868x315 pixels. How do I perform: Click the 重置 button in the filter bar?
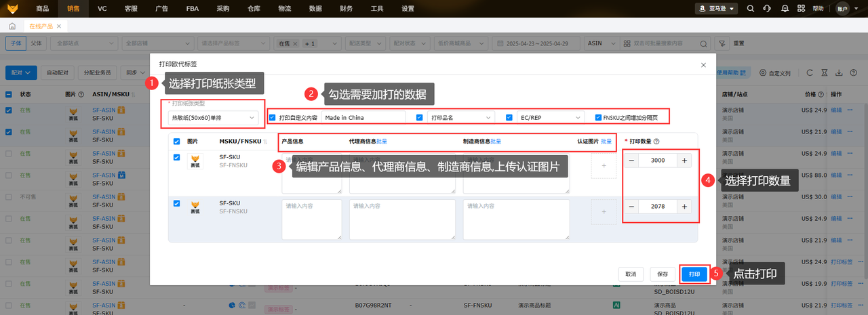point(738,43)
